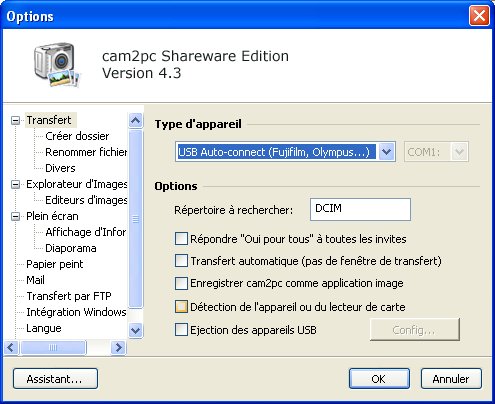This screenshot has height=404, width=495.
Task: Click the tree scrollbar down arrow
Action: [135, 330]
